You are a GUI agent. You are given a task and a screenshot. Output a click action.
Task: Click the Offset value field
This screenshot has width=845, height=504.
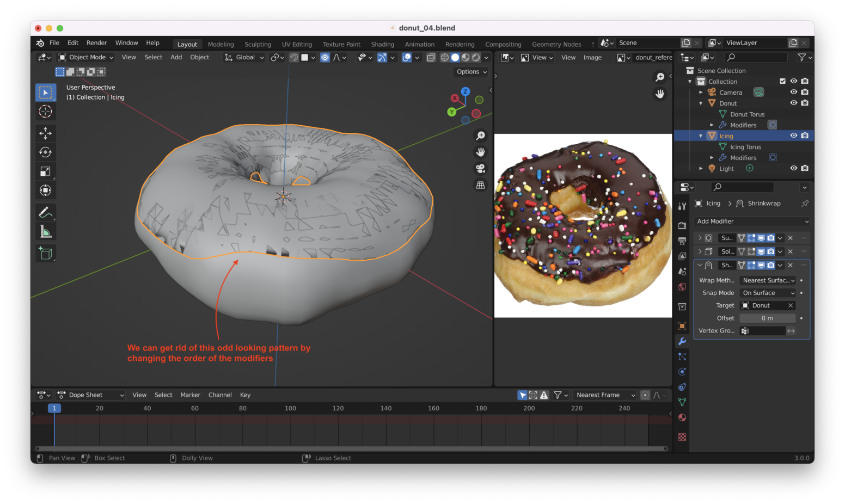click(767, 318)
